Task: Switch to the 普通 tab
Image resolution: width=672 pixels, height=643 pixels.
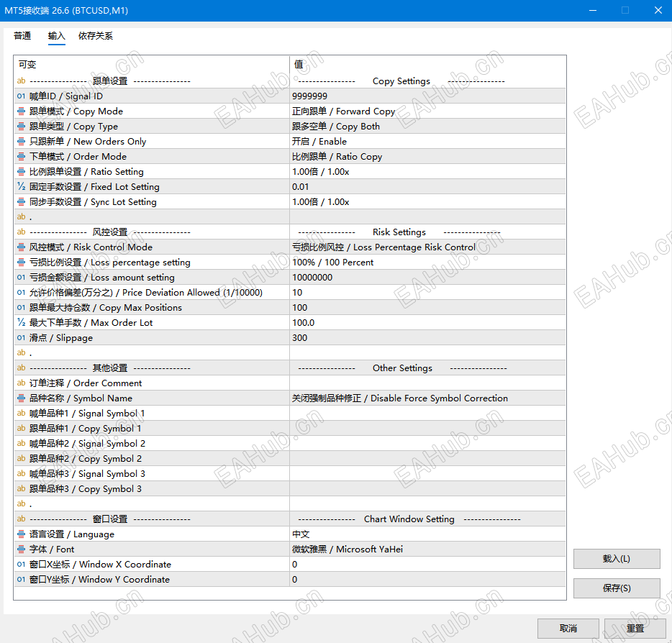Action: pos(22,36)
